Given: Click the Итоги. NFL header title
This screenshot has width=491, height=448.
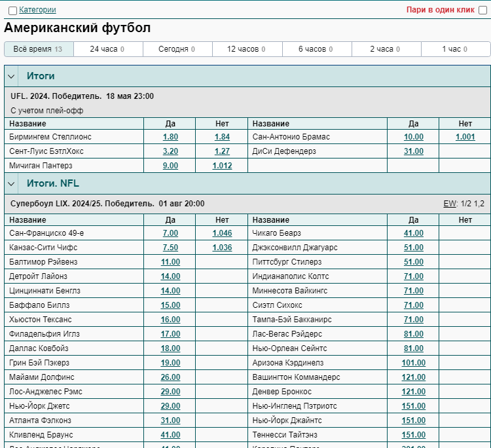Looking at the screenshot, I should tap(53, 183).
